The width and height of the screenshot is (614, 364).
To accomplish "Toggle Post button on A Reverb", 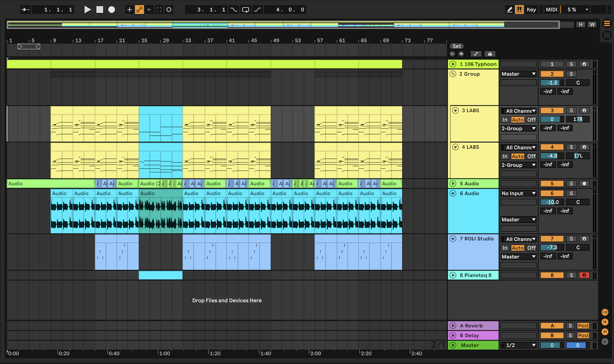I will click(x=583, y=326).
